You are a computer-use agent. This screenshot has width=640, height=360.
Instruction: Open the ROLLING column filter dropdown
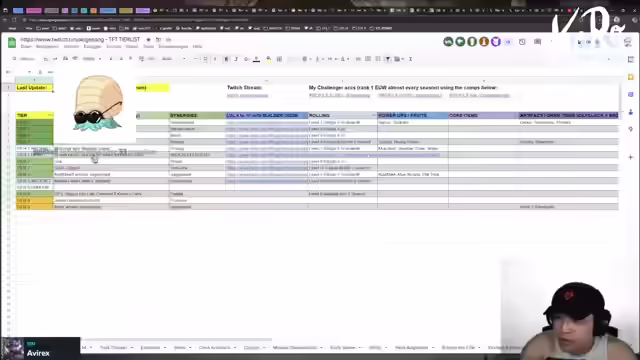pos(373,116)
